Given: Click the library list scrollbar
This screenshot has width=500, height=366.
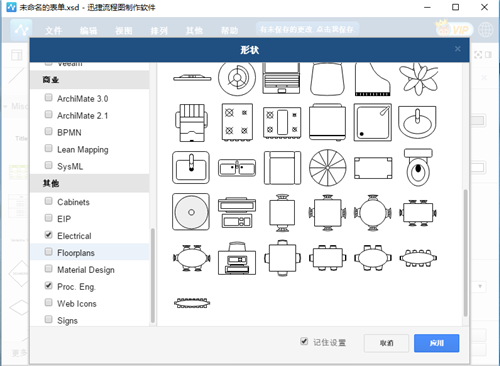Looking at the screenshot, I should [153, 275].
